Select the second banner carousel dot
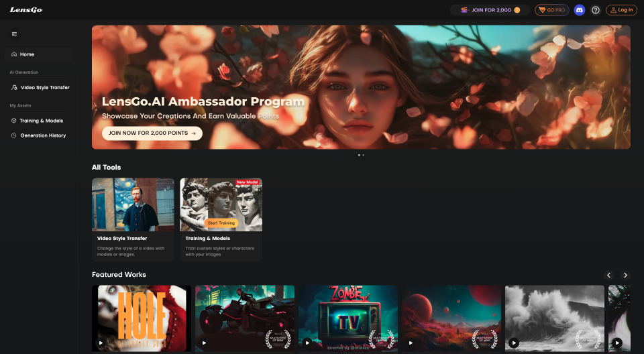The height and width of the screenshot is (354, 644). (363, 156)
